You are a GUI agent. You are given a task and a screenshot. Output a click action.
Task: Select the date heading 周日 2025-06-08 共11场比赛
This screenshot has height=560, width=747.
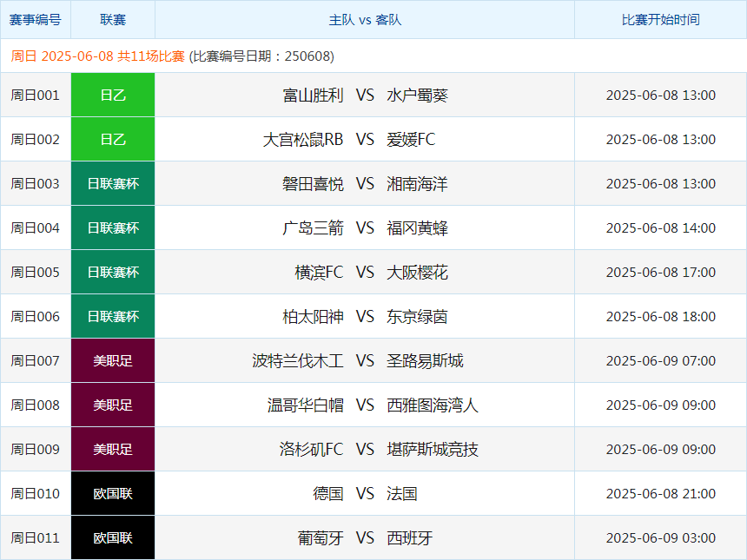pyautogui.click(x=97, y=56)
